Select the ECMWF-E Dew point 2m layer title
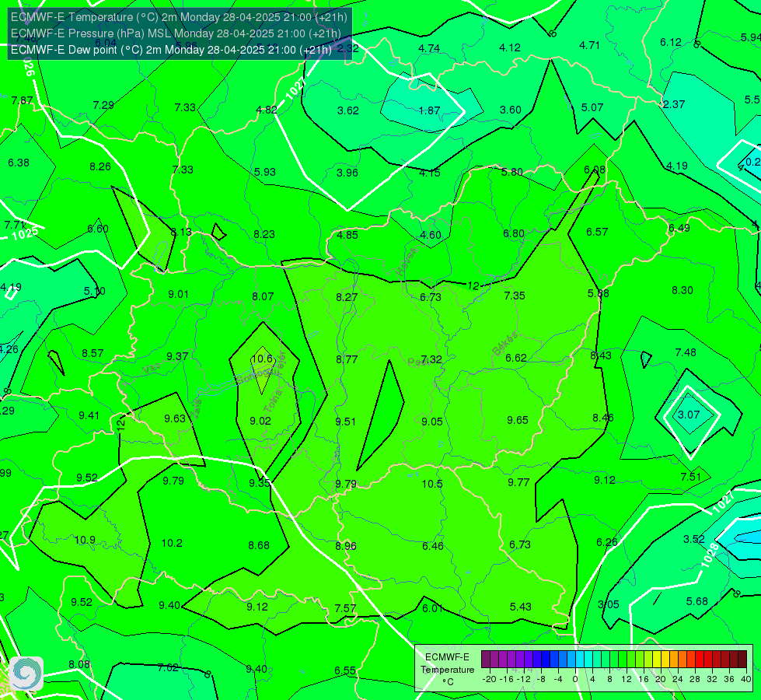The image size is (761, 700). pos(171,50)
